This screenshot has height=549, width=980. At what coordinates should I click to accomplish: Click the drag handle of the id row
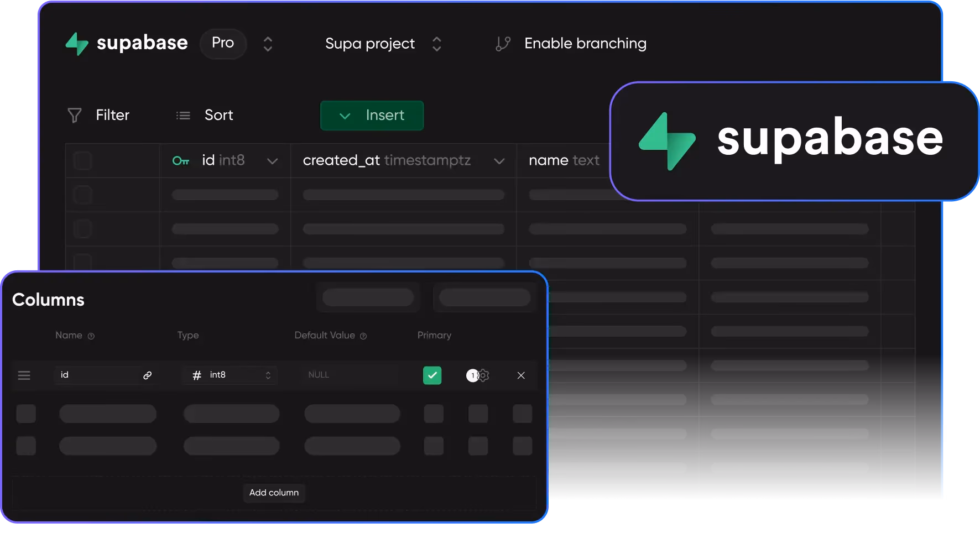click(24, 376)
